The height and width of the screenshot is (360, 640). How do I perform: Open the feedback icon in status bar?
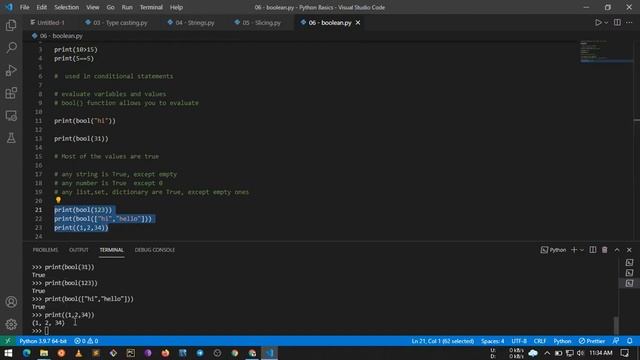pyautogui.click(x=616, y=341)
